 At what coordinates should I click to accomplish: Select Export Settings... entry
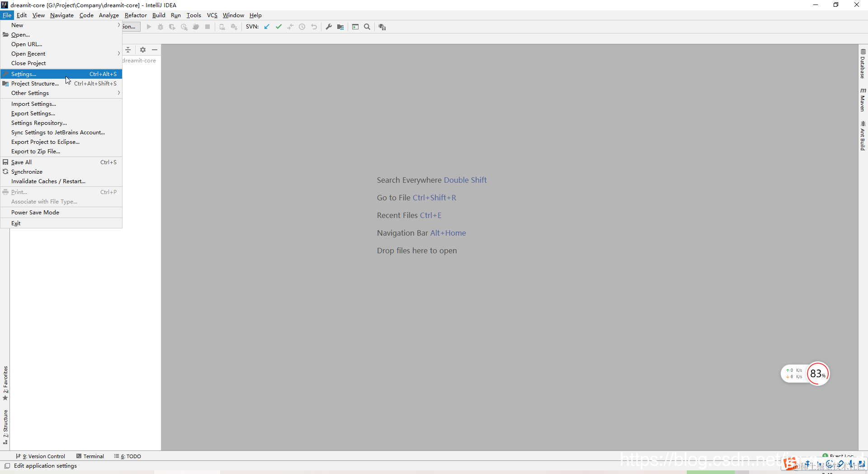61,114
